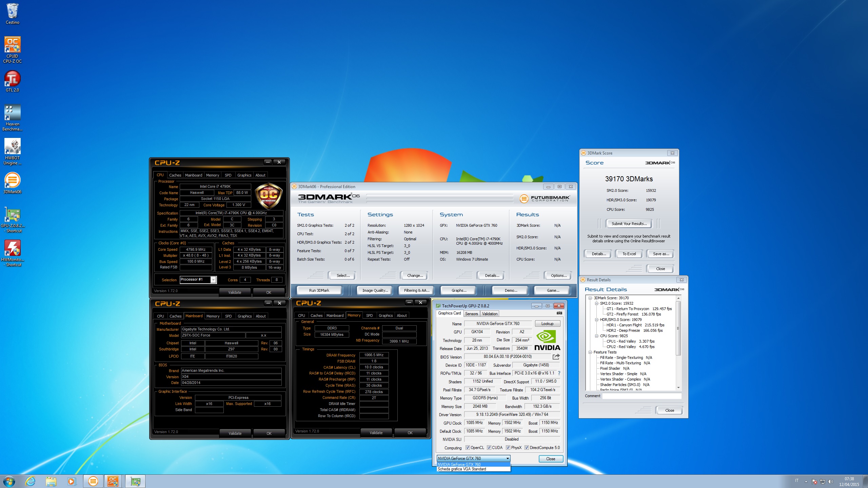
Task: Collapse the CPU Score: 9825 tree node
Action: coord(597,336)
